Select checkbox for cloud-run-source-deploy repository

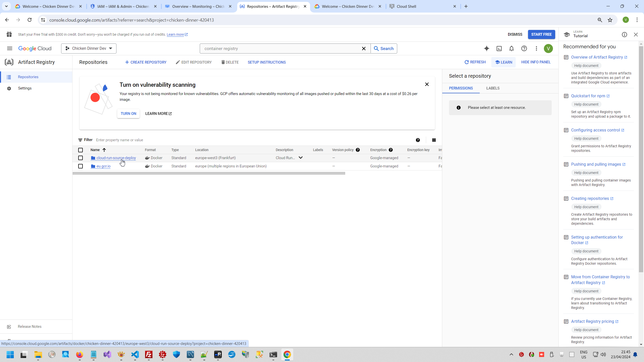(x=80, y=158)
